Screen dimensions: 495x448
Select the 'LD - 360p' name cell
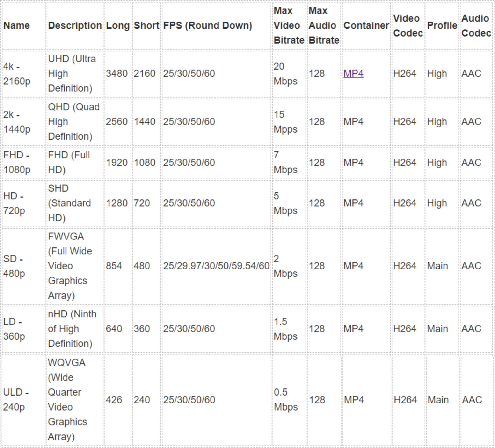pyautogui.click(x=14, y=329)
